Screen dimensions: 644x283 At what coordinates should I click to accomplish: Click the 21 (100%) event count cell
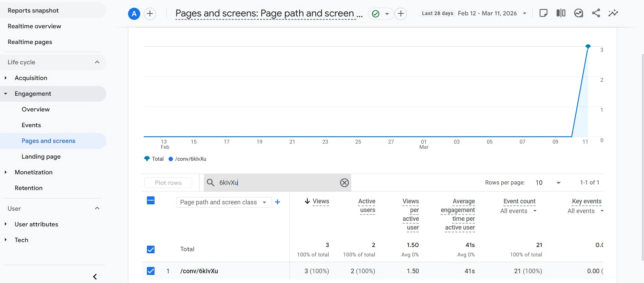[x=528, y=271]
